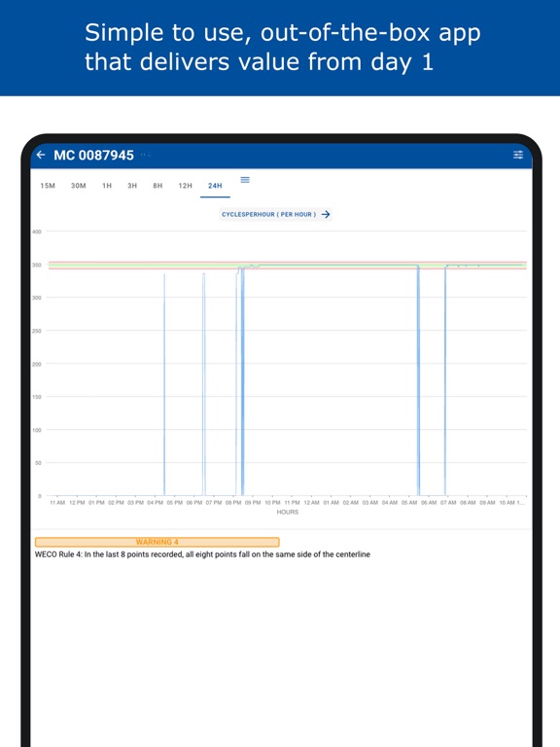Click the 400 y-axis label

coord(37,231)
